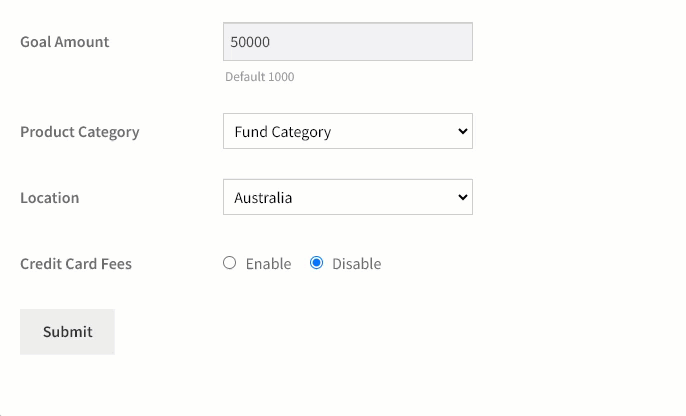Click the 50000 value in Goal Amount
Viewport: 686px width, 416px height.
click(x=250, y=42)
